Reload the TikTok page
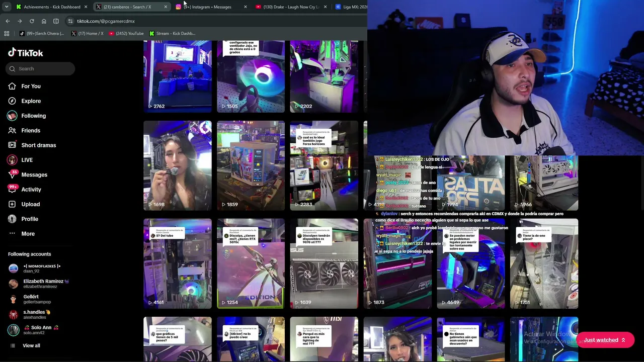This screenshot has height=362, width=644. 32,21
